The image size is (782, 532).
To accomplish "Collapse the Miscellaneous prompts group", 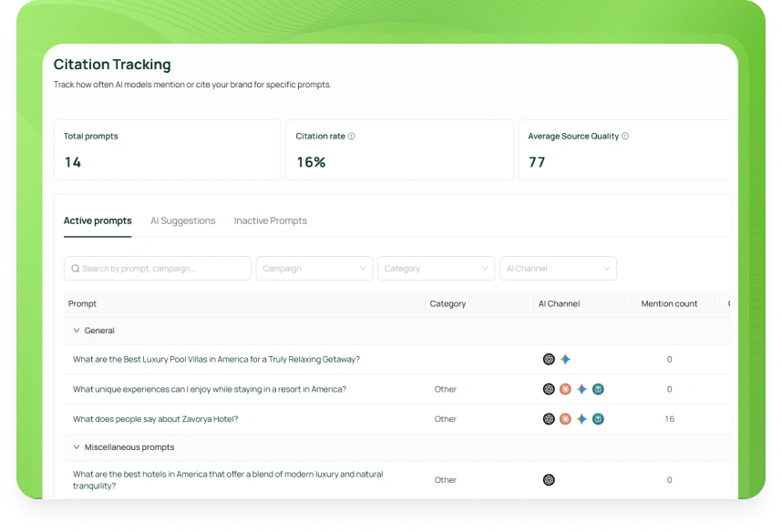I will point(77,447).
